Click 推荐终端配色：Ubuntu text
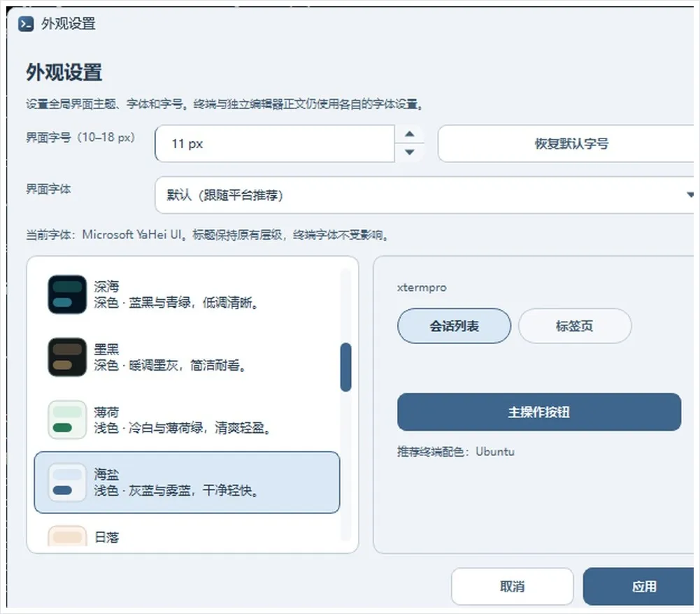The height and width of the screenshot is (614, 700). 456,452
